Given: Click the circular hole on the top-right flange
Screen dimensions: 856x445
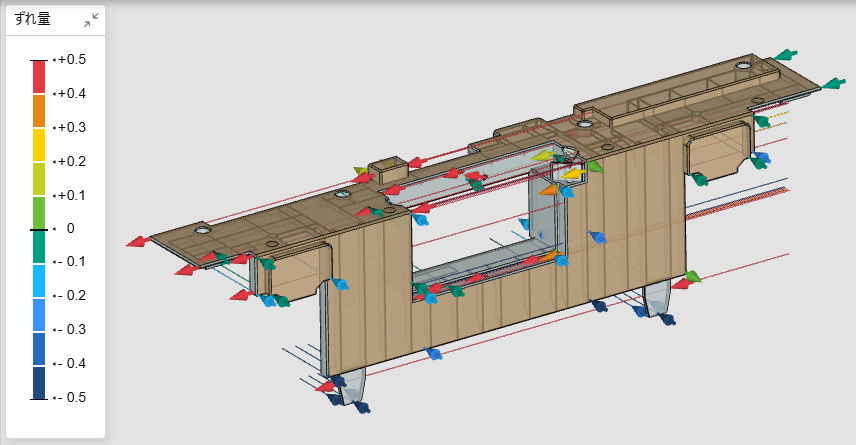Looking at the screenshot, I should (x=743, y=65).
